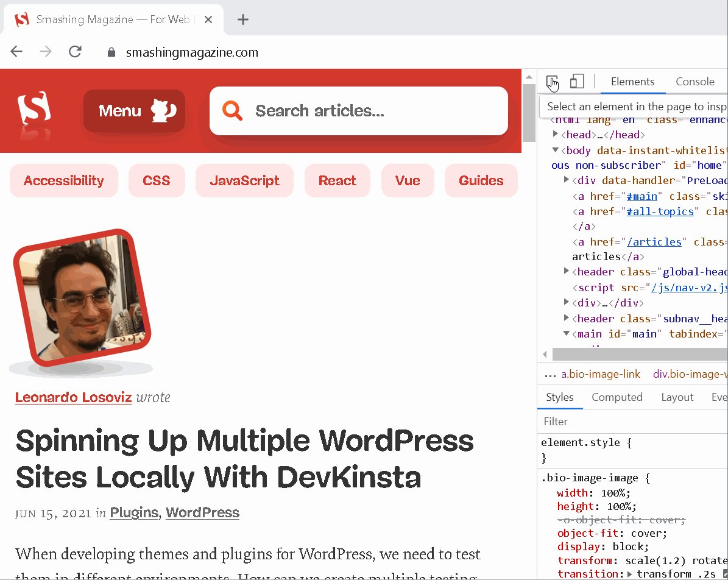Expand the div data-handler node
The width and height of the screenshot is (728, 580).
tap(567, 180)
